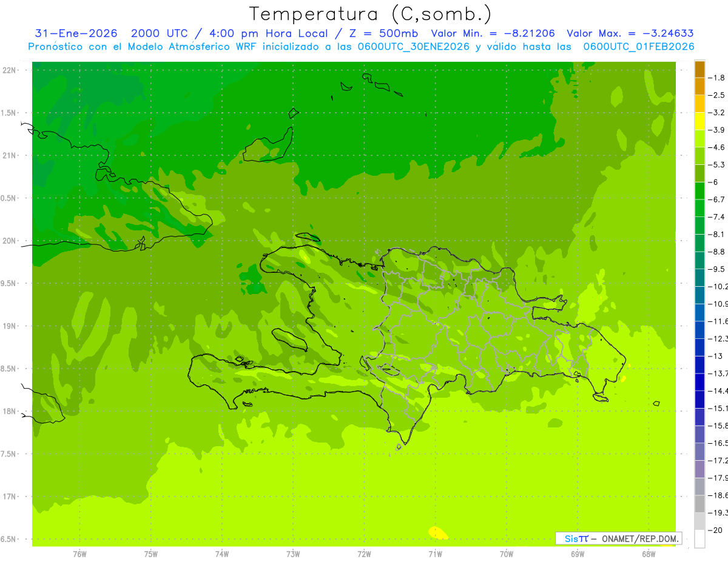This screenshot has height=562, width=728.
Task: Click the '-17.9' colorbar value
Action: click(718, 478)
